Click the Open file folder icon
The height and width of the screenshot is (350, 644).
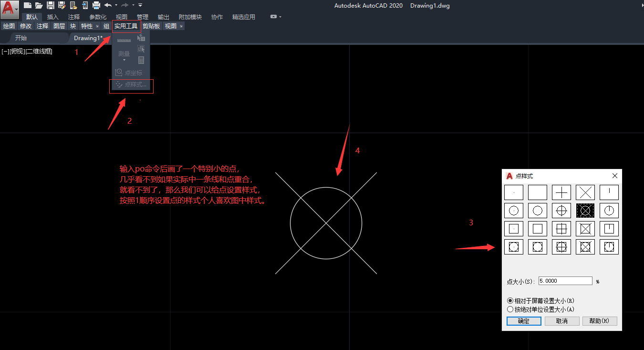pos(39,5)
